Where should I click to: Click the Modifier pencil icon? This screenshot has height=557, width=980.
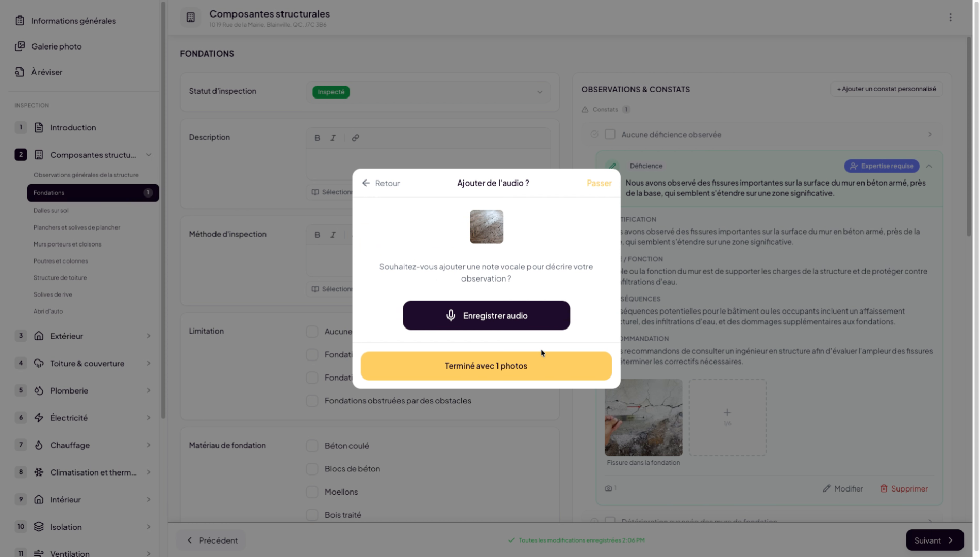(827, 488)
